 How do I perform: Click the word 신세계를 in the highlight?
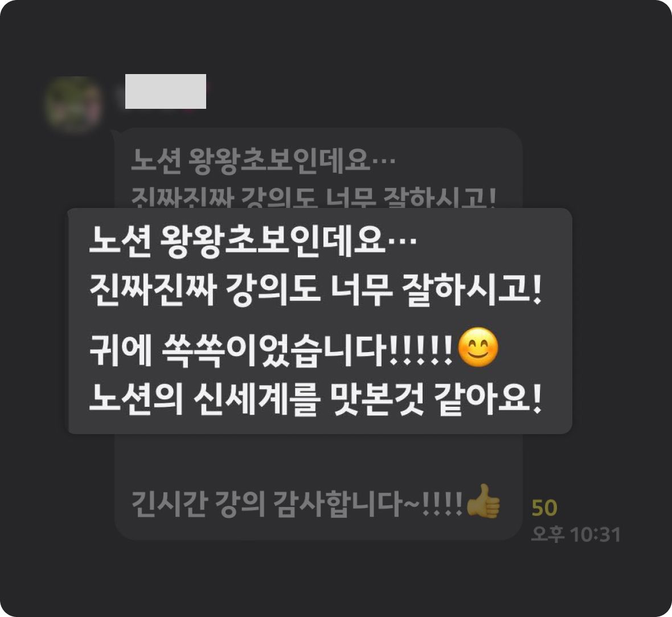pos(257,399)
